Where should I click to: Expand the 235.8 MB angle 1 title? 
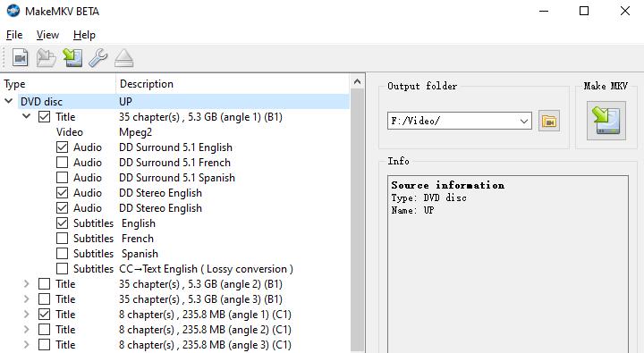(26, 315)
